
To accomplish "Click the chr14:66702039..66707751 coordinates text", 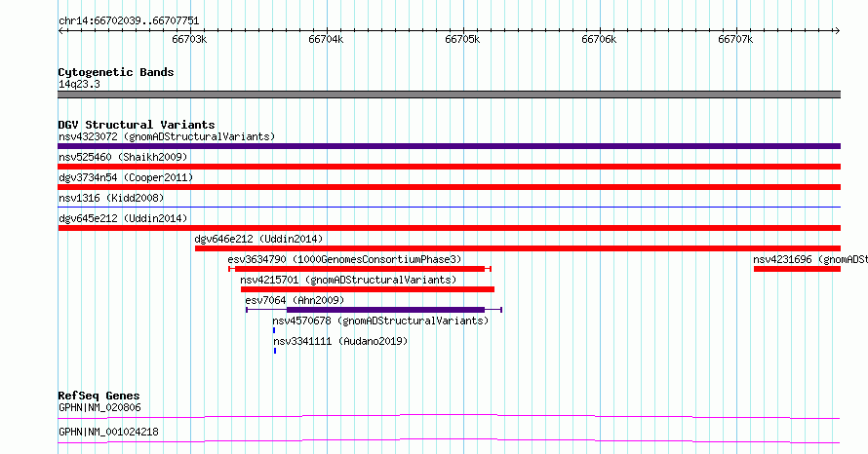I will (129, 21).
